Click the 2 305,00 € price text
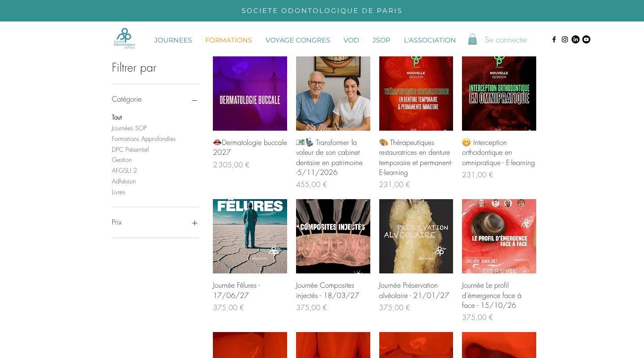The width and height of the screenshot is (644, 358). [x=231, y=165]
